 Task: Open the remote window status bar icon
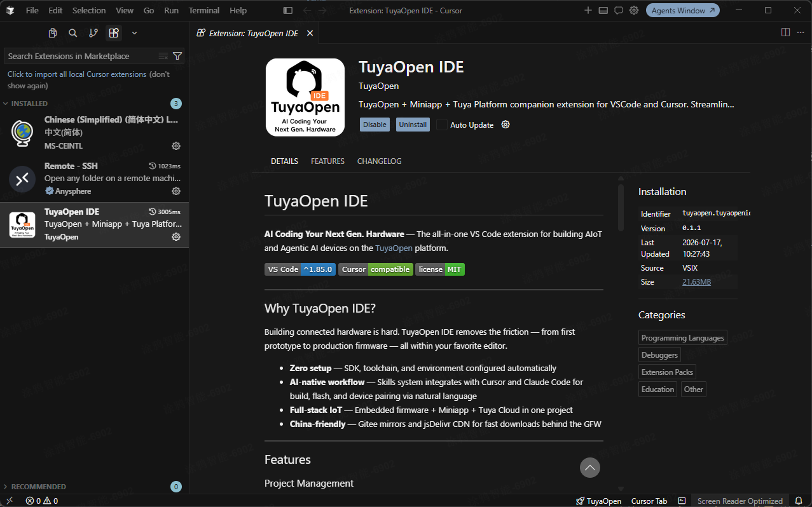(10, 501)
